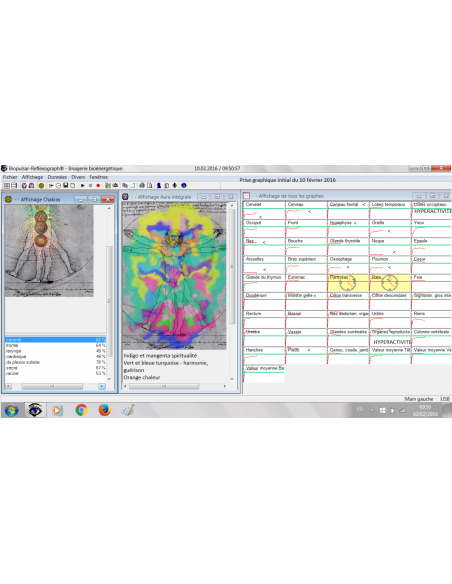Open the Données menu

(57, 177)
